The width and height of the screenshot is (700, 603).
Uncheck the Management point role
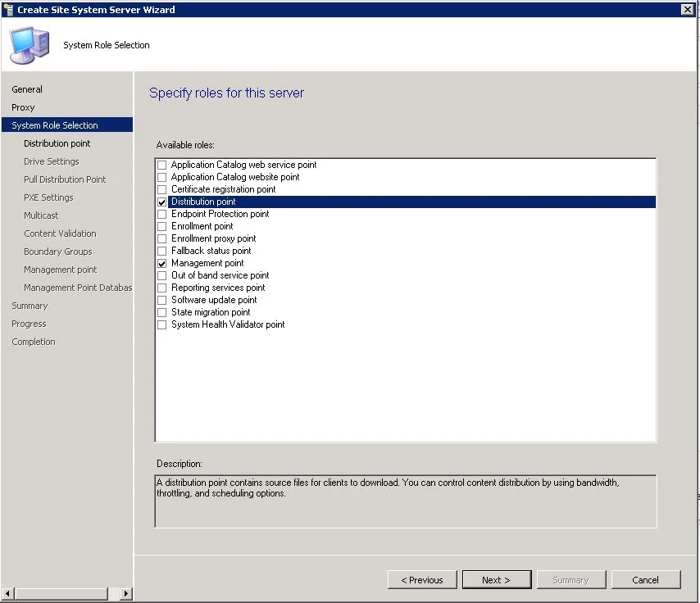click(161, 263)
